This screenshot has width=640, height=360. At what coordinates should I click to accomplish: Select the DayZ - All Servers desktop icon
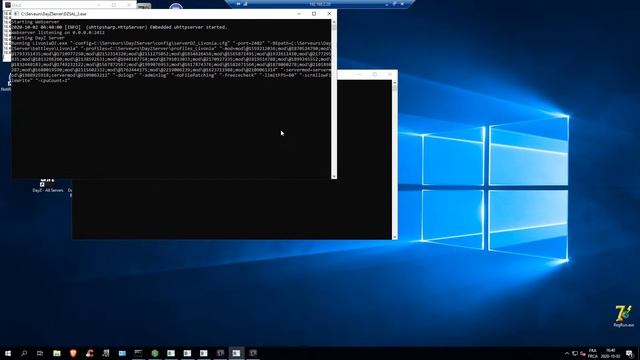(x=48, y=185)
